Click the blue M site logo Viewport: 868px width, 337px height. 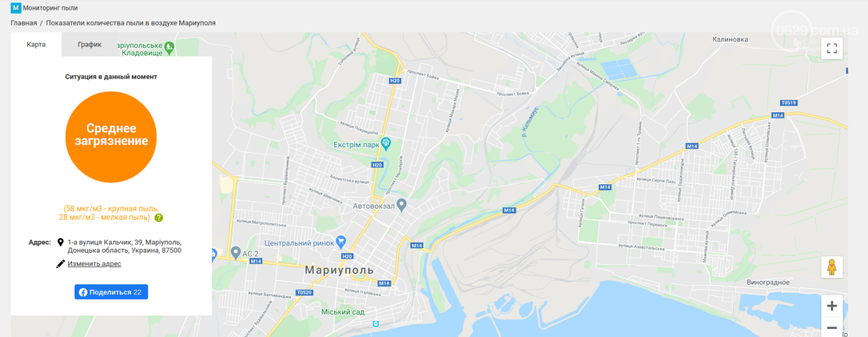tap(16, 8)
